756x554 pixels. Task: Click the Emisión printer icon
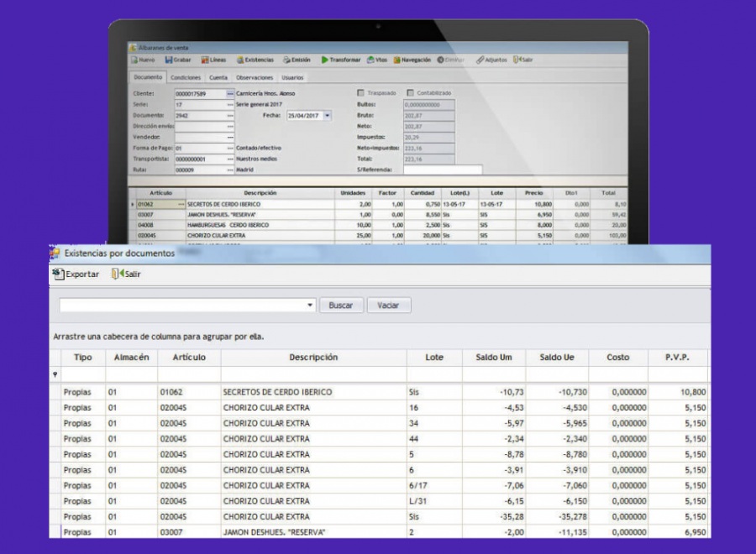(x=286, y=60)
